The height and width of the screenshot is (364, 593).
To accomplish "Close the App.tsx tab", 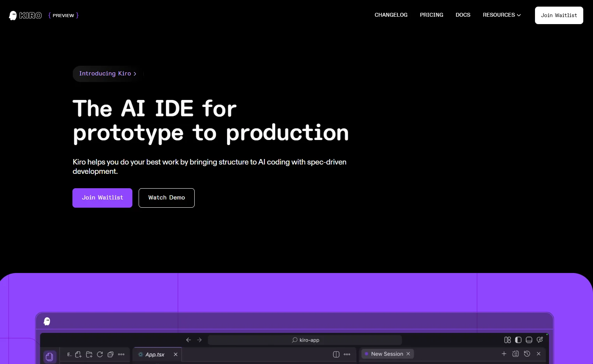I will [176, 354].
